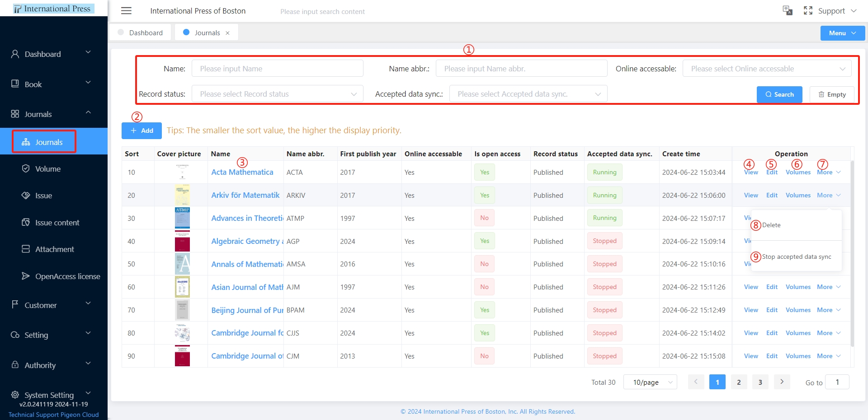Switch to the Dashboard tab
This screenshot has height=420, width=868.
coord(140,33)
